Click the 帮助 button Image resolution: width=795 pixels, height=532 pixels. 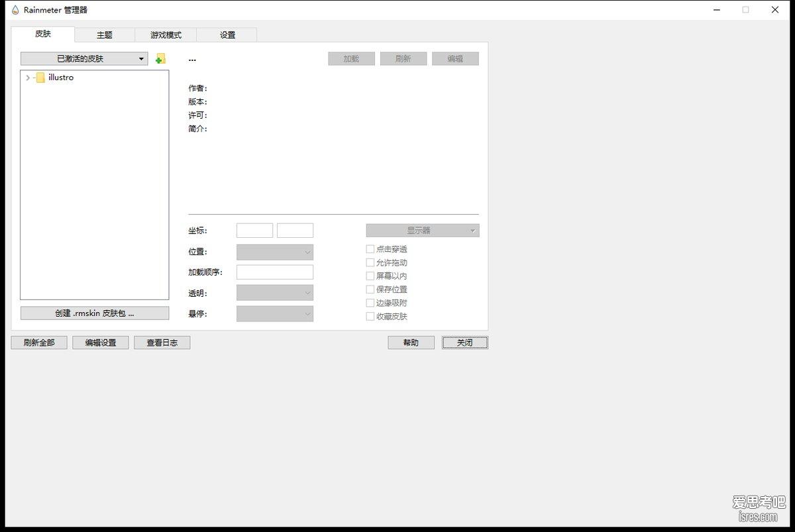point(411,343)
